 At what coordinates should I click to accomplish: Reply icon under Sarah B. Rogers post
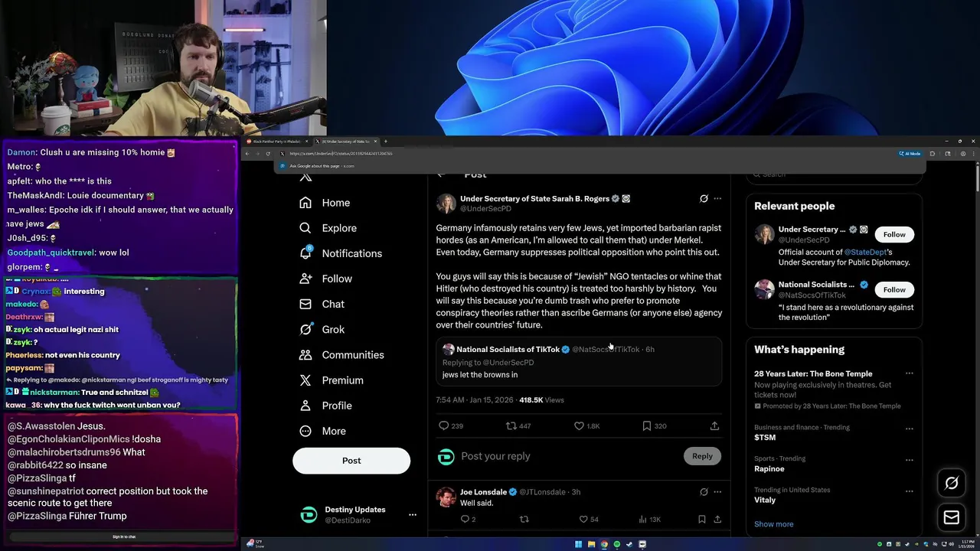444,426
